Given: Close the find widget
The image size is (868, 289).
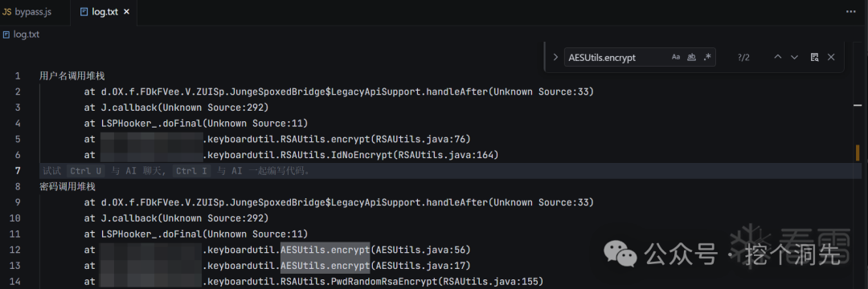Looking at the screenshot, I should [x=830, y=57].
